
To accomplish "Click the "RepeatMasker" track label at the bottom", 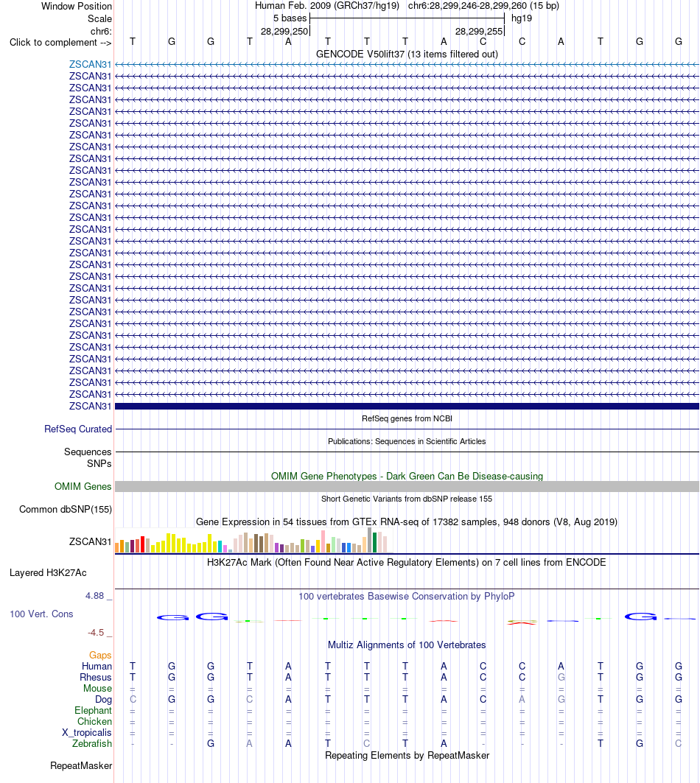I will point(81,766).
